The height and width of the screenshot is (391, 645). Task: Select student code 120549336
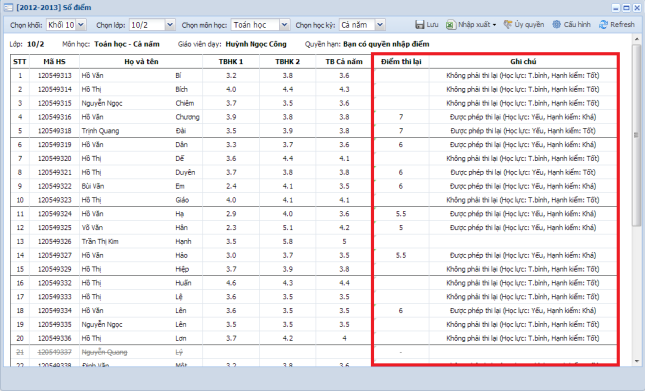tap(54, 338)
